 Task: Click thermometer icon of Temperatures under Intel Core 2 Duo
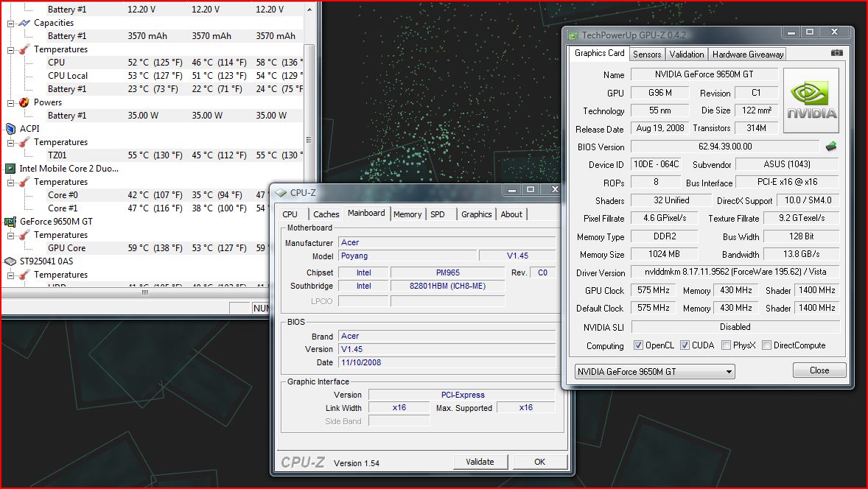24,182
